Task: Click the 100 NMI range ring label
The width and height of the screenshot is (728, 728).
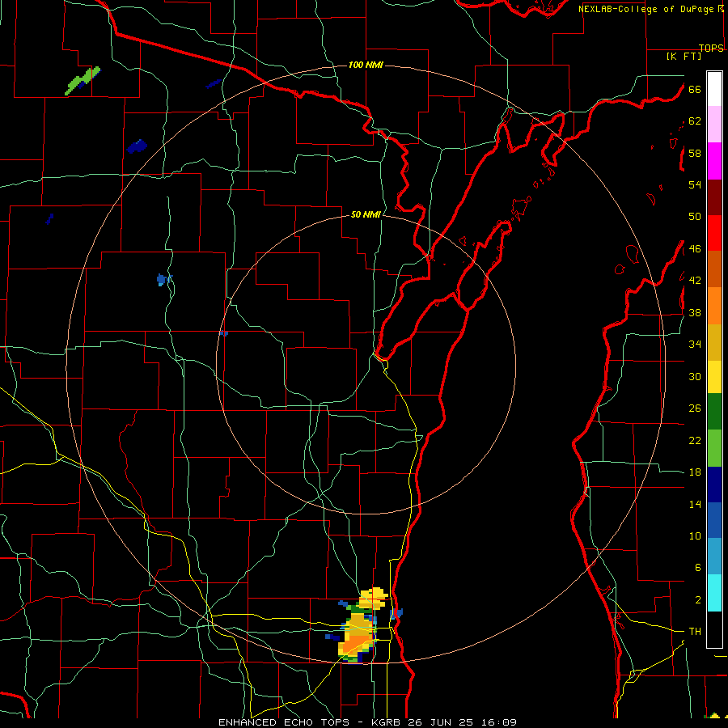Action: click(366, 65)
